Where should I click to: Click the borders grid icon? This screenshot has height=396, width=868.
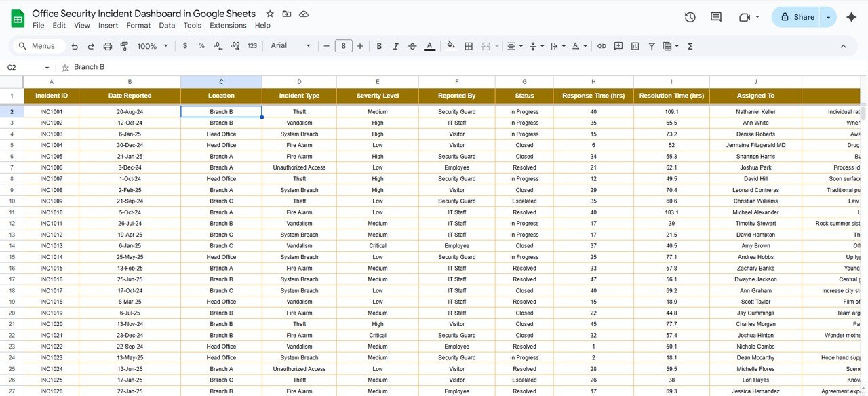click(x=469, y=46)
